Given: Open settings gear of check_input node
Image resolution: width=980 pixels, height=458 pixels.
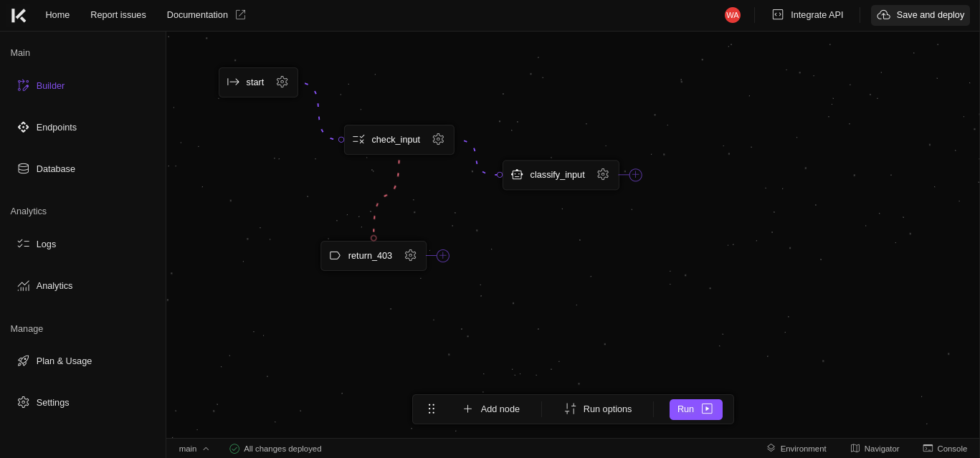Looking at the screenshot, I should [439, 139].
